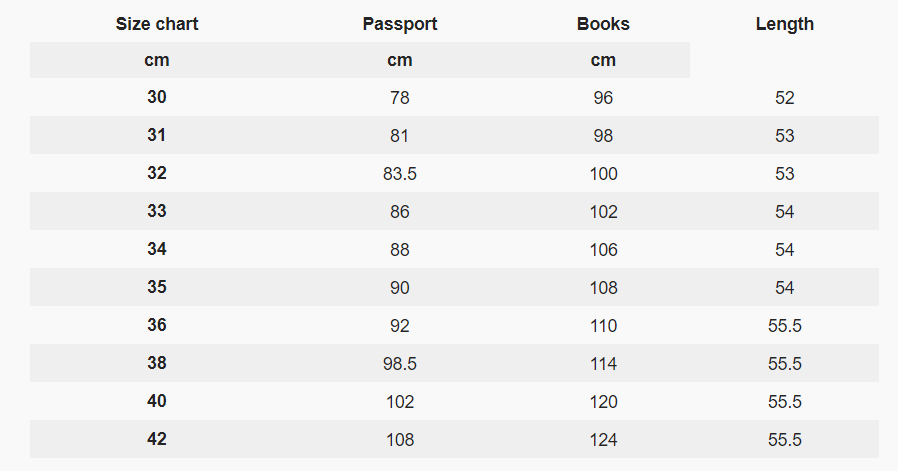Viewport: 898px width, 471px height.
Task: Click the Length value 52
Action: pos(784,98)
